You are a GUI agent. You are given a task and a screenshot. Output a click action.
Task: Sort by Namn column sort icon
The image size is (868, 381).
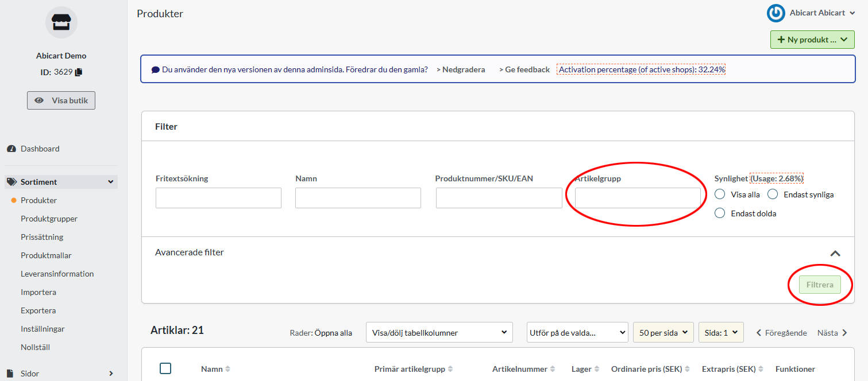click(227, 370)
